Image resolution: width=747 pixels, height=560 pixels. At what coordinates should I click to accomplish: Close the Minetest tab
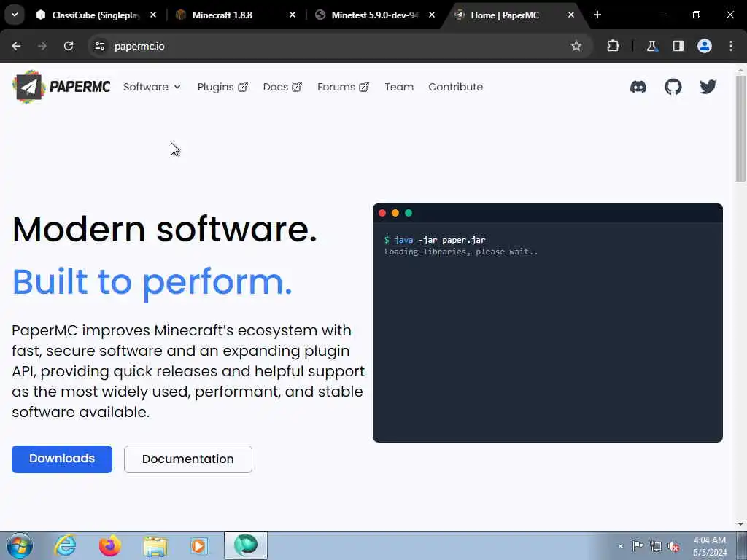[432, 15]
